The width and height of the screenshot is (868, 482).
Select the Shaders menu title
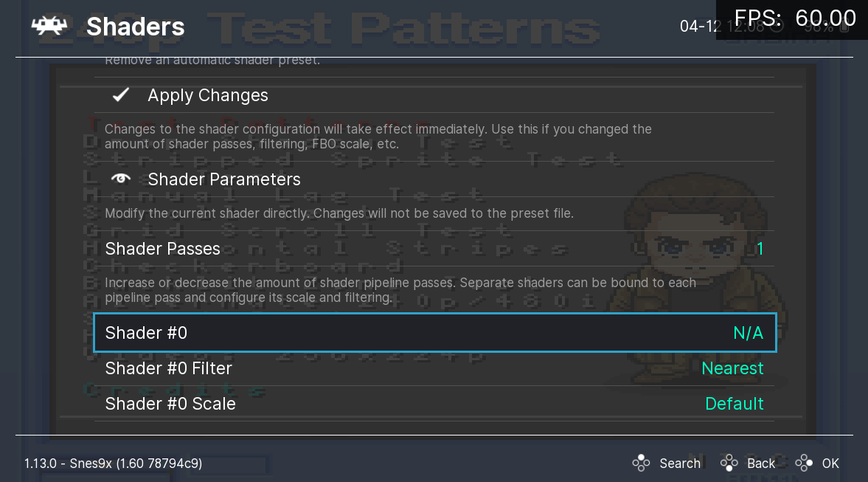pyautogui.click(x=136, y=27)
